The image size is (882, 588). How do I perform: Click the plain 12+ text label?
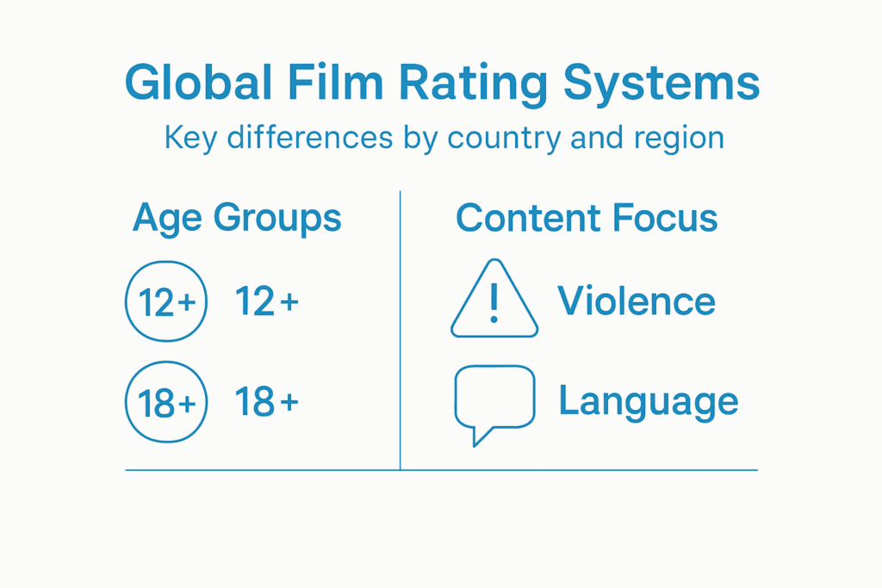click(x=266, y=302)
